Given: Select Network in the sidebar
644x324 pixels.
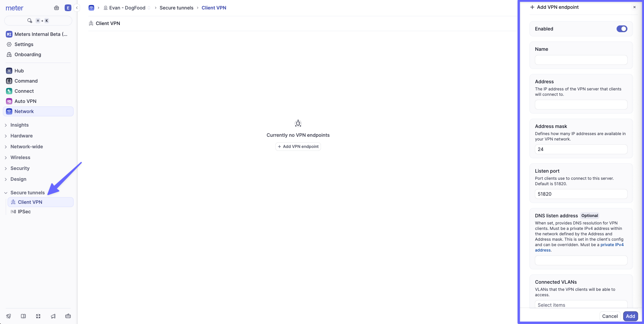Looking at the screenshot, I should [x=38, y=111].
